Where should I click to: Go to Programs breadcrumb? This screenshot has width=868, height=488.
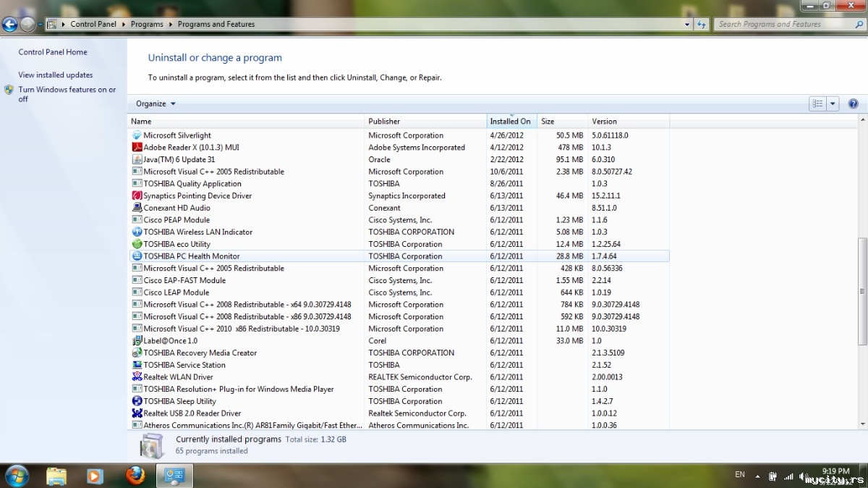[147, 24]
